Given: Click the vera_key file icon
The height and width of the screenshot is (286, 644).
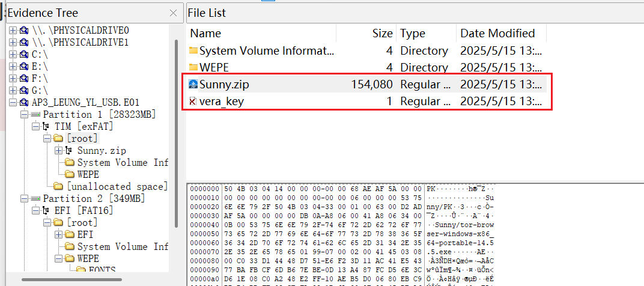Looking at the screenshot, I should click(x=193, y=102).
